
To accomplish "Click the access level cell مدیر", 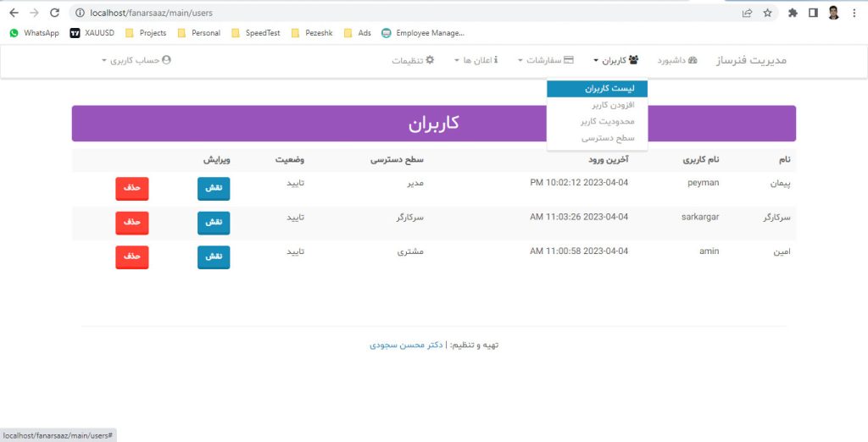I will (414, 184).
